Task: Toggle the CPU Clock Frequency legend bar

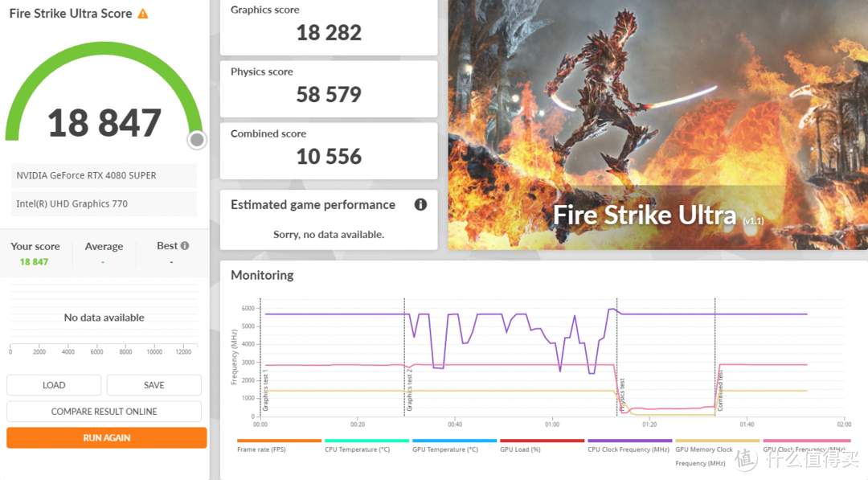Action: tap(630, 441)
